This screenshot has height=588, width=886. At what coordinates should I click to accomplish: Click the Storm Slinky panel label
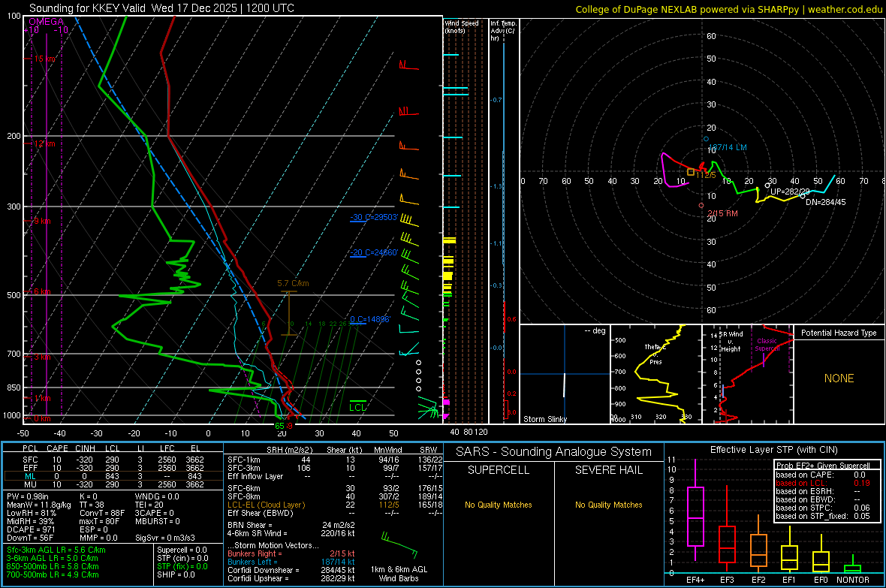pyautogui.click(x=544, y=419)
